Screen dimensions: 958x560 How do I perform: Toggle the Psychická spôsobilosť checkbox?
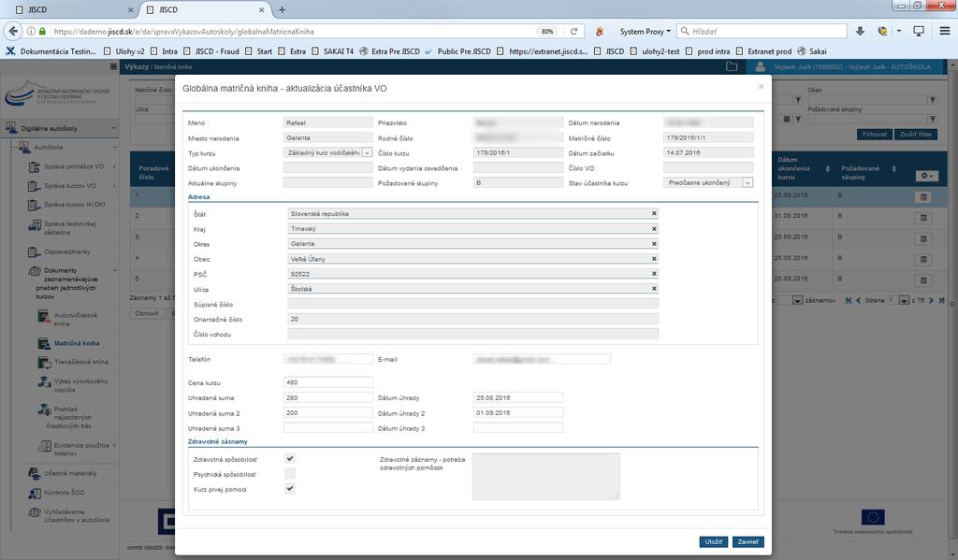pos(290,474)
